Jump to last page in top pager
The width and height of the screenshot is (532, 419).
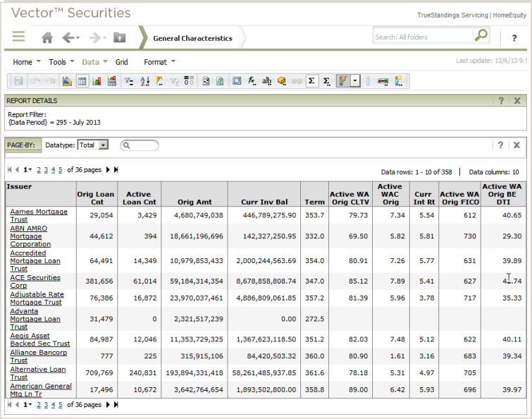[x=116, y=170]
